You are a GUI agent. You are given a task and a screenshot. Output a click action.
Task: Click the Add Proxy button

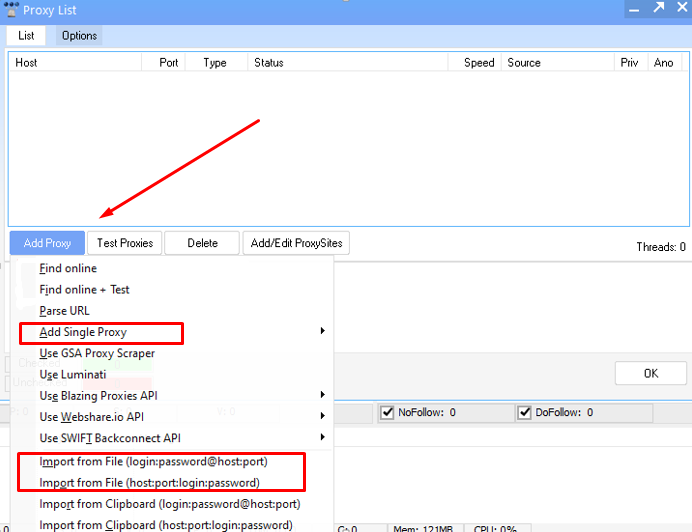point(47,243)
